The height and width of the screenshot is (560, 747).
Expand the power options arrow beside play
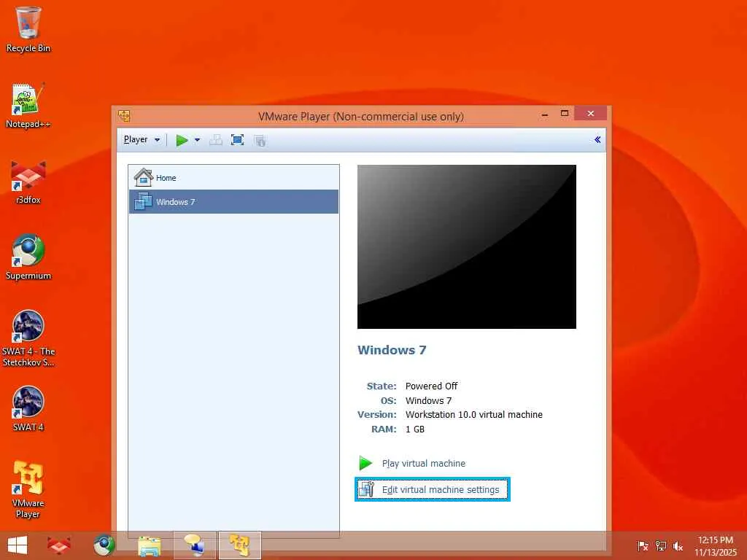coord(197,140)
